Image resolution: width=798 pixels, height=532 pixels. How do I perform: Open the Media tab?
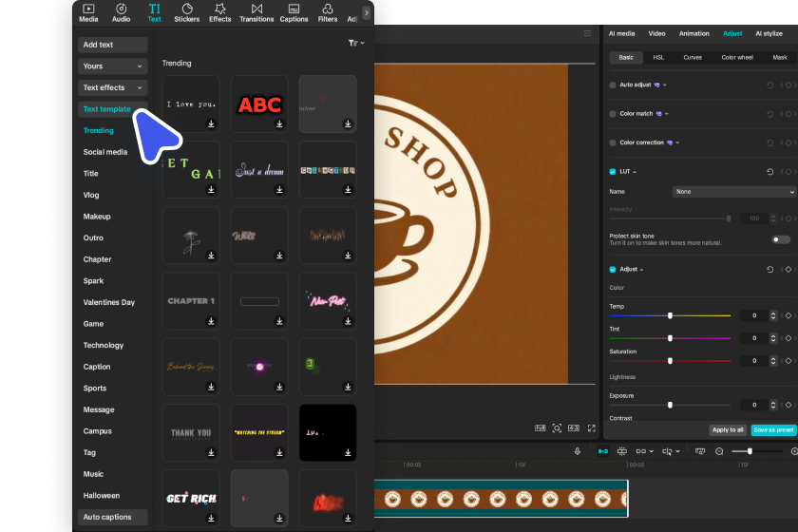(88, 13)
